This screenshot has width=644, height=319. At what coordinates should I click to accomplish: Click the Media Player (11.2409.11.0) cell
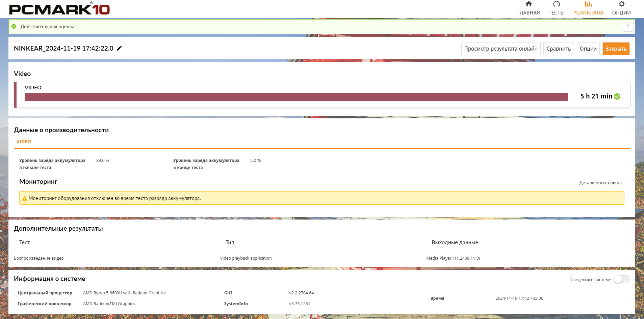[x=453, y=258]
